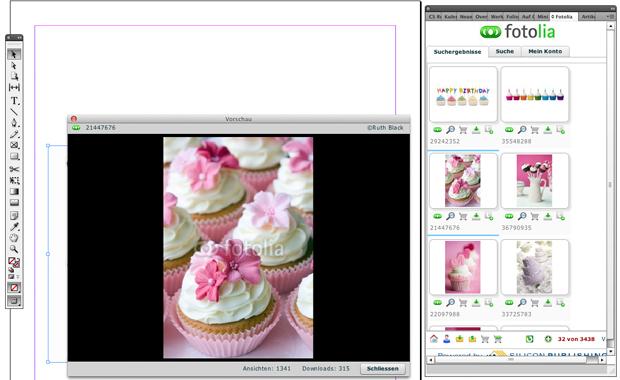Click the home icon in Fotolia footer
This screenshot has height=380, width=620.
tap(434, 339)
